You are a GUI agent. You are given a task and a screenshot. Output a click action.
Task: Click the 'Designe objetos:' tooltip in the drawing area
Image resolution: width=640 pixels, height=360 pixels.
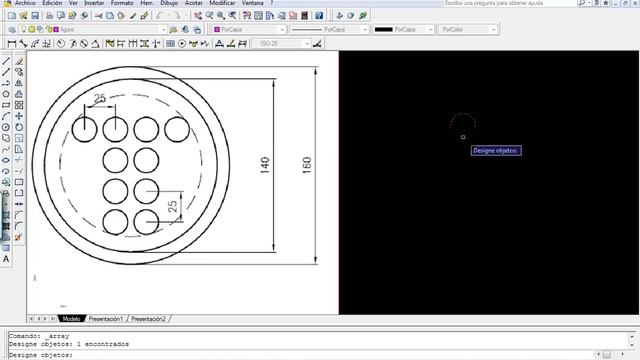(496, 151)
